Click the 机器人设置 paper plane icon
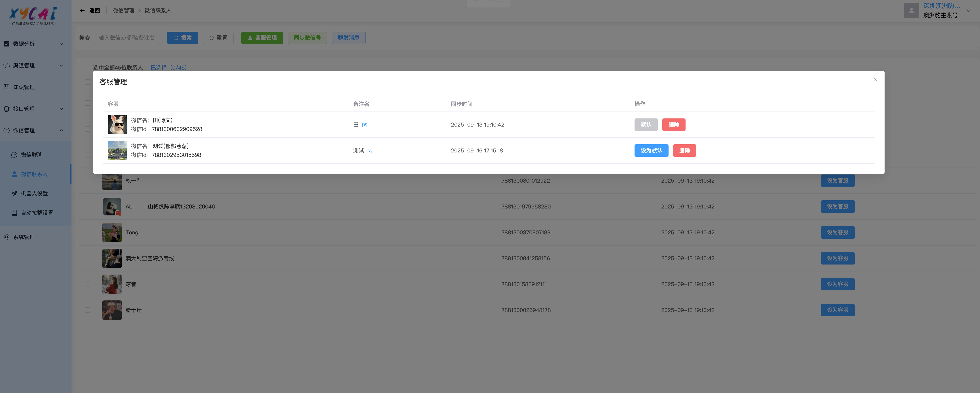The image size is (980, 393). coord(14,193)
